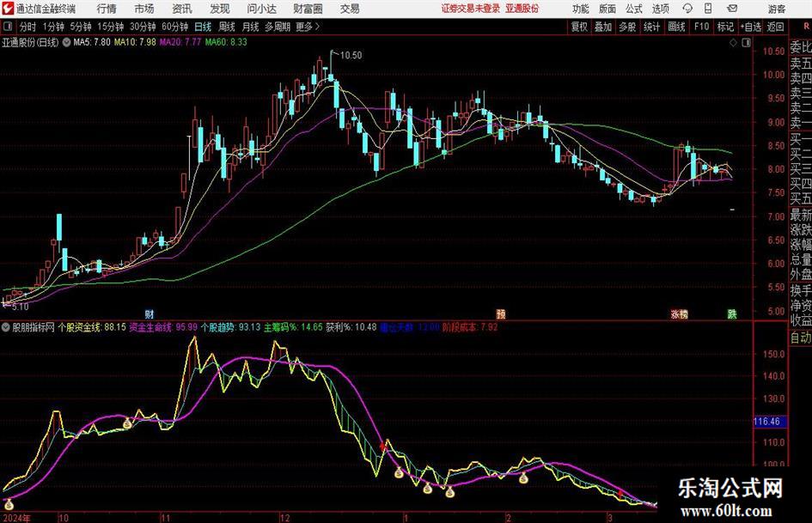Click the 自动 button in right panel

801,338
